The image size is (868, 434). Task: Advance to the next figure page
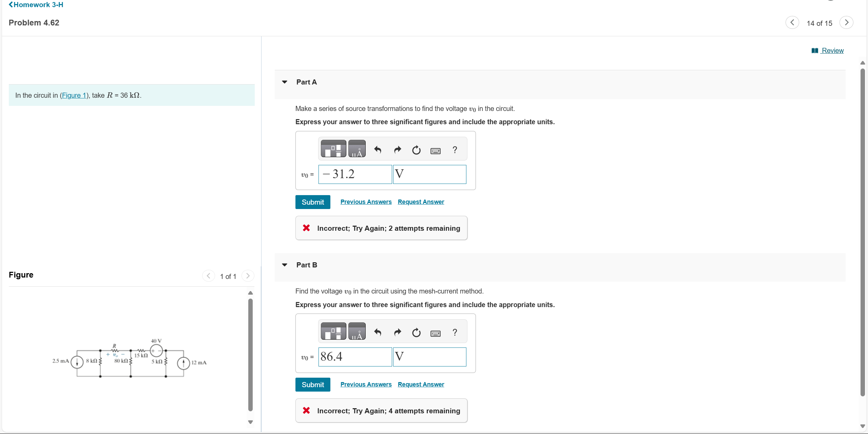(x=248, y=276)
